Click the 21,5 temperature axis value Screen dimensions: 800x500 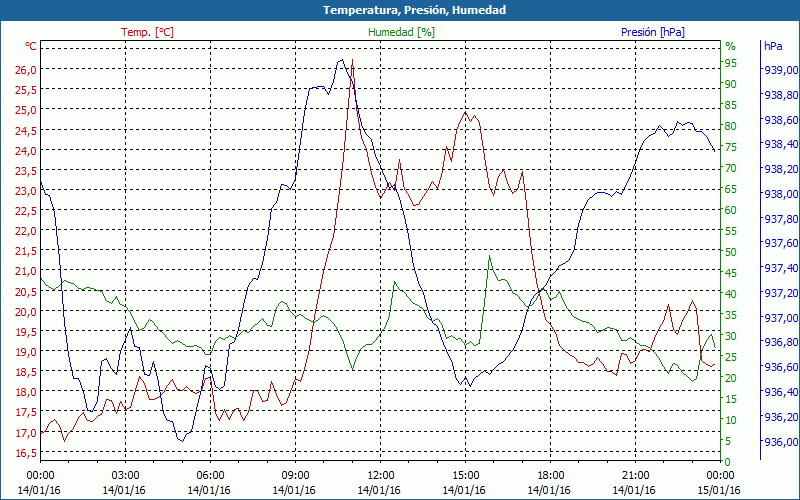coord(27,251)
